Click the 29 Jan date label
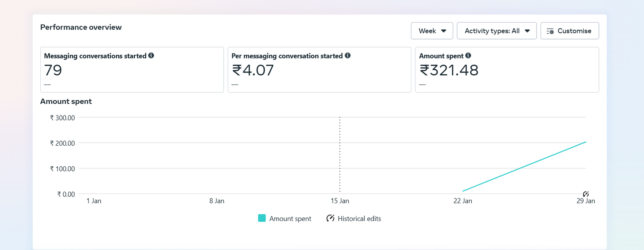Image resolution: width=644 pixels, height=250 pixels. coord(586,201)
